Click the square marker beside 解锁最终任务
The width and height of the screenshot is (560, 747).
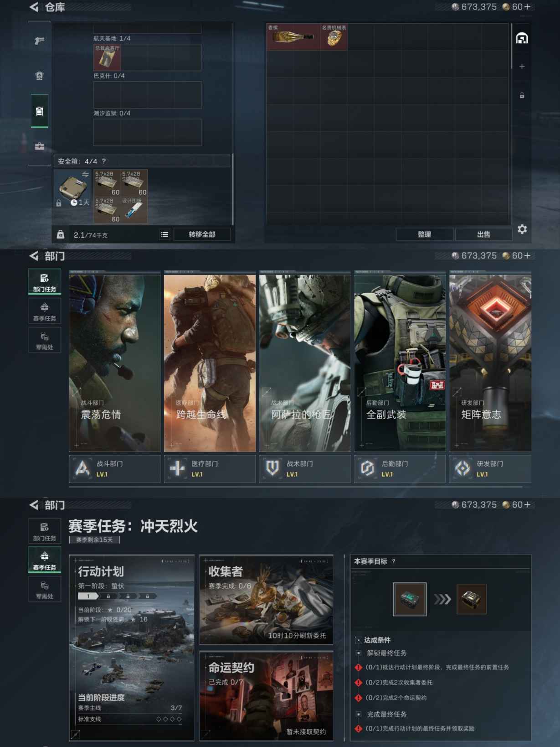(x=359, y=653)
